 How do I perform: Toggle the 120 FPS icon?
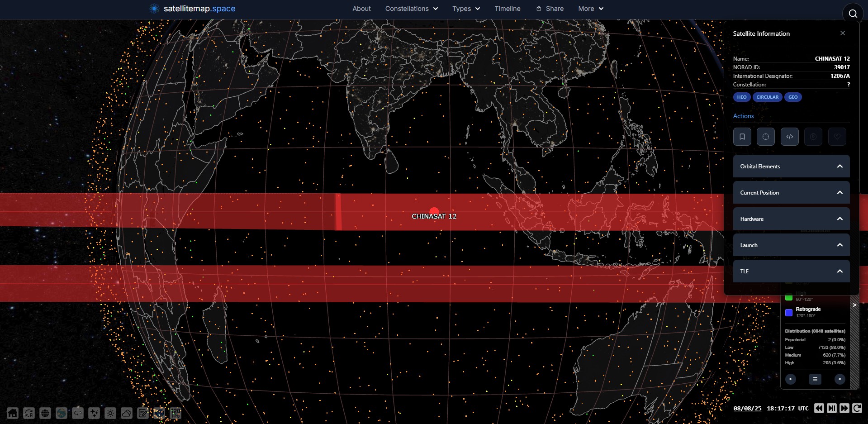click(x=175, y=413)
